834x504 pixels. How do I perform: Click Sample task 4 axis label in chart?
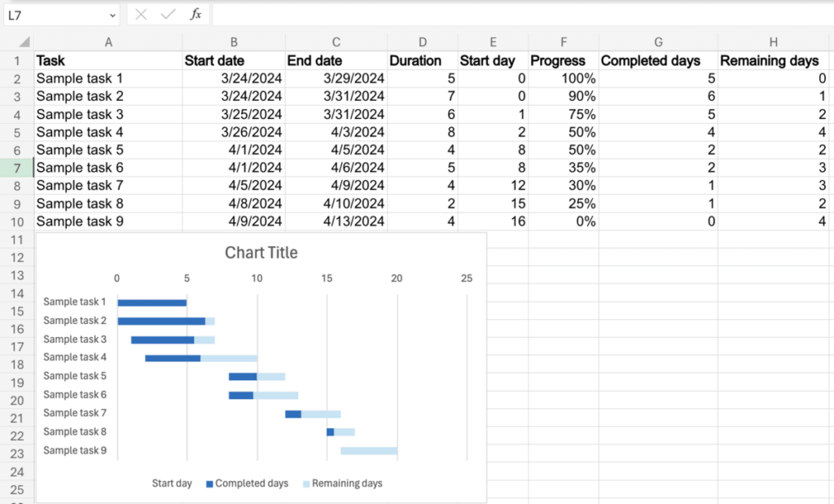pyautogui.click(x=75, y=357)
